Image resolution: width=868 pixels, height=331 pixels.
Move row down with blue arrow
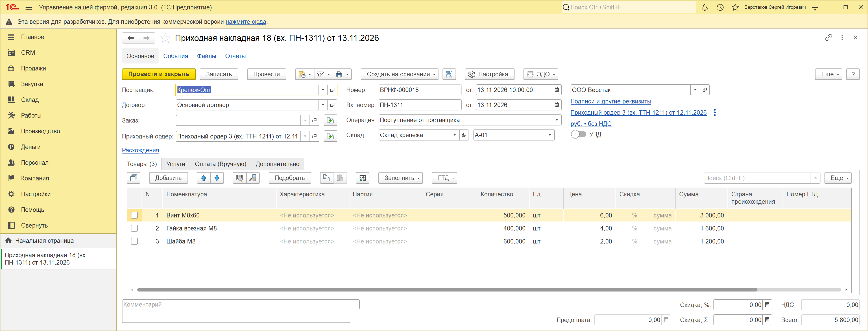[217, 178]
